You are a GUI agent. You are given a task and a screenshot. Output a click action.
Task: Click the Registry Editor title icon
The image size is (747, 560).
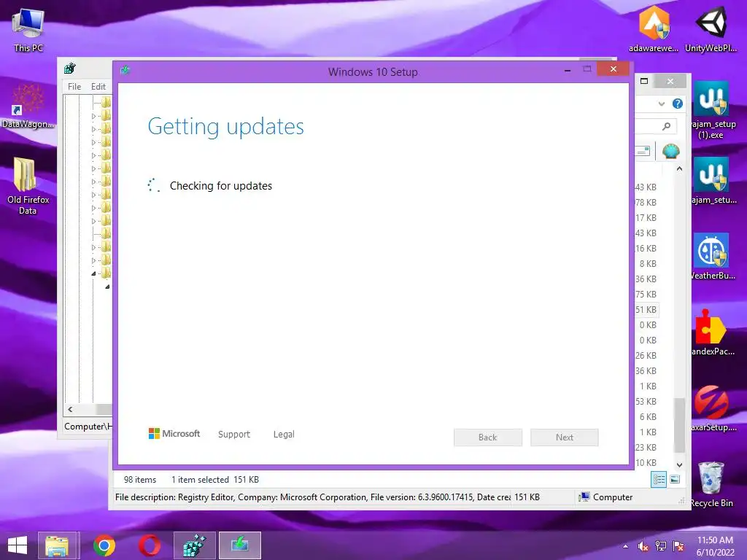coord(70,68)
